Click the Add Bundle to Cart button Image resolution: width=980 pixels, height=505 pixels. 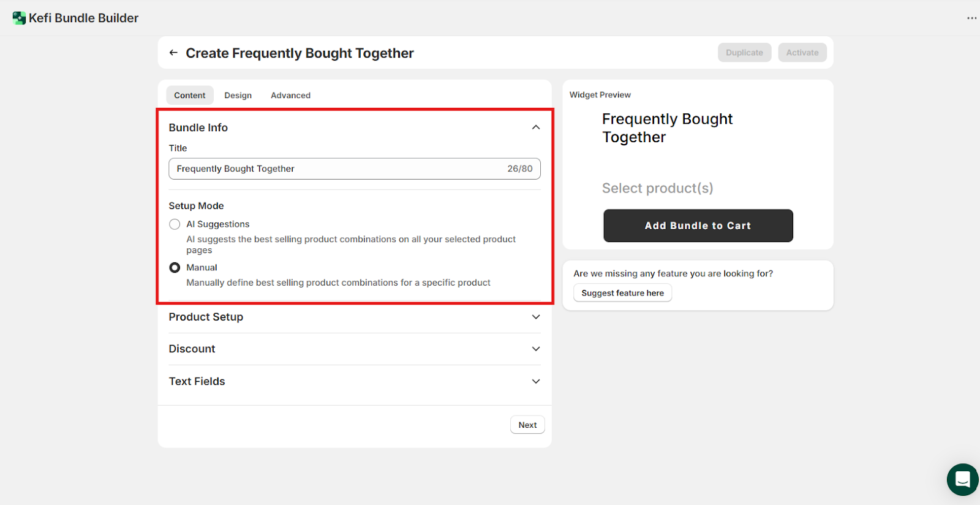point(698,226)
